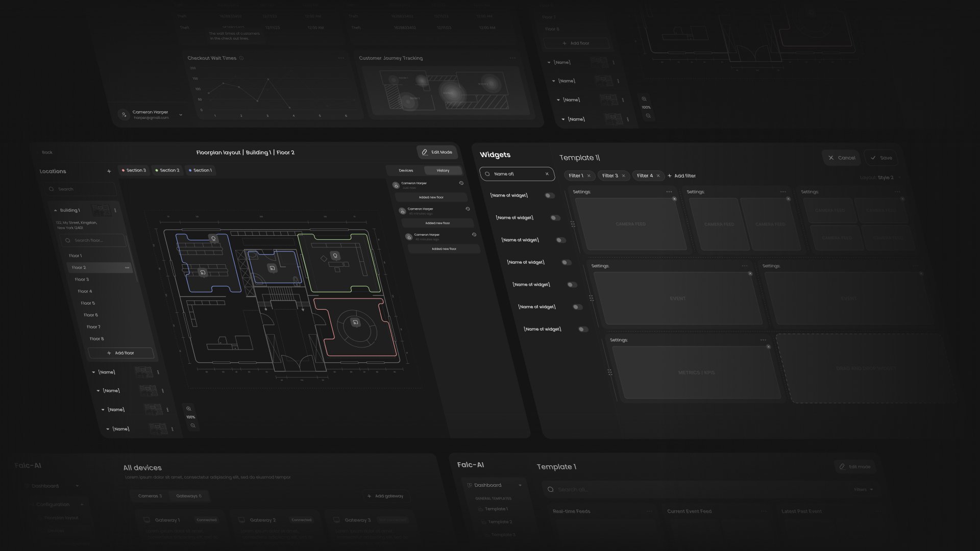
Task: Clear the widget search field
Action: tap(547, 174)
